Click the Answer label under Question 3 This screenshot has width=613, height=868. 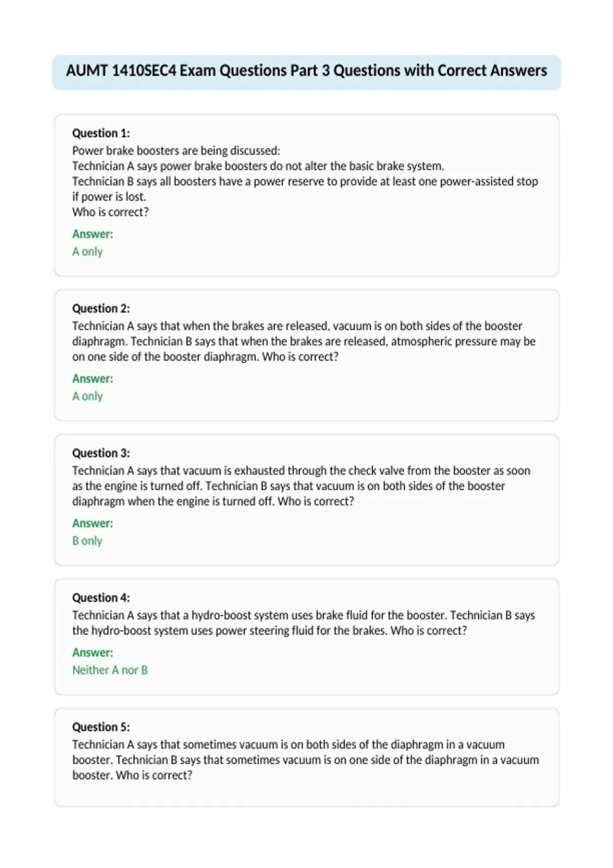click(92, 523)
